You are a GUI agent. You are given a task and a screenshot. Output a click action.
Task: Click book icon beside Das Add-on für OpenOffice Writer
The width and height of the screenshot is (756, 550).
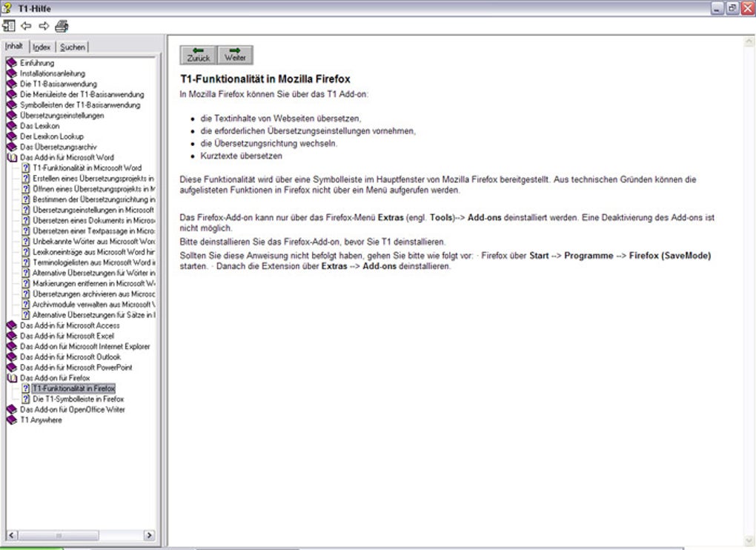tap(12, 410)
